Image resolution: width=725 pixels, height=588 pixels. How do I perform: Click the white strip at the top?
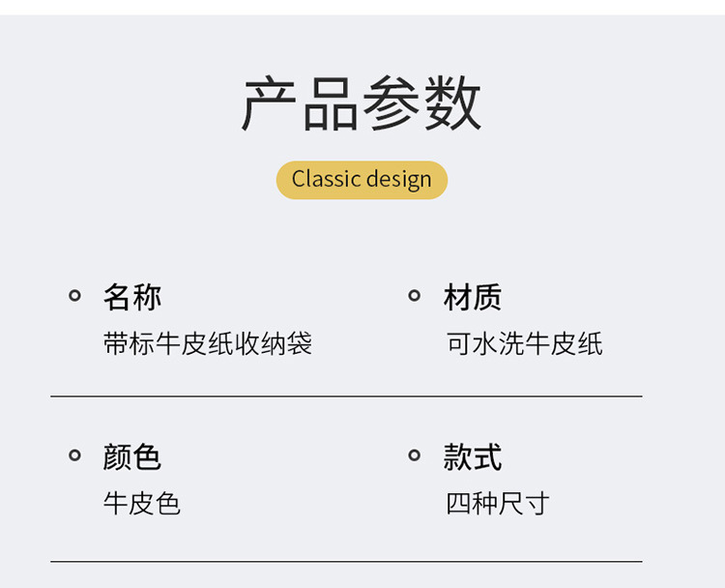click(x=362, y=7)
